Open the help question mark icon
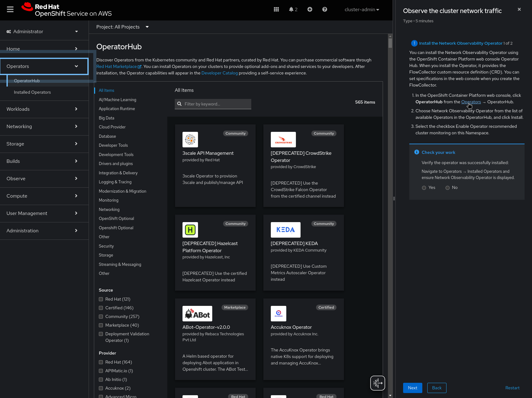Image resolution: width=532 pixels, height=398 pixels. [x=324, y=9]
